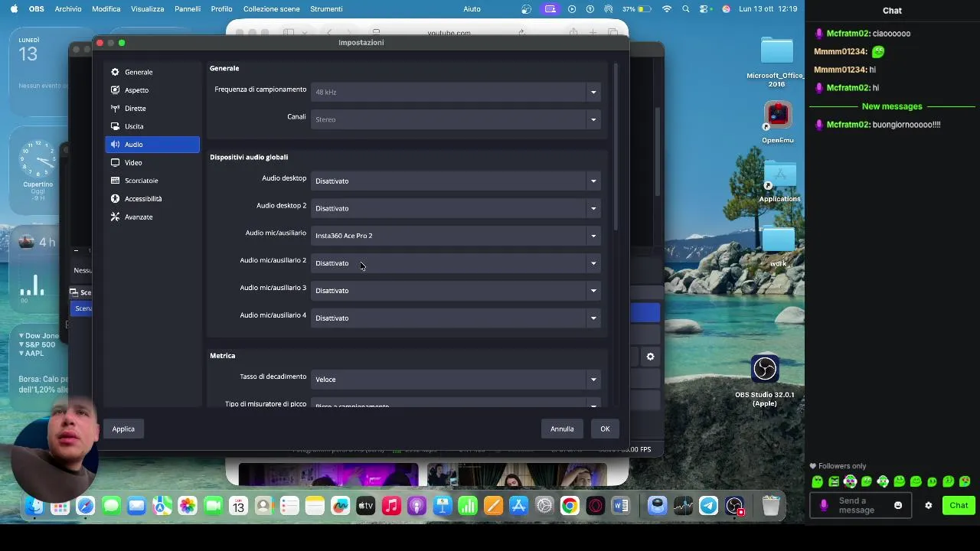Image resolution: width=980 pixels, height=551 pixels.
Task: Expand Audio mic/ausiliario 2 dropdown
Action: pyautogui.click(x=456, y=263)
